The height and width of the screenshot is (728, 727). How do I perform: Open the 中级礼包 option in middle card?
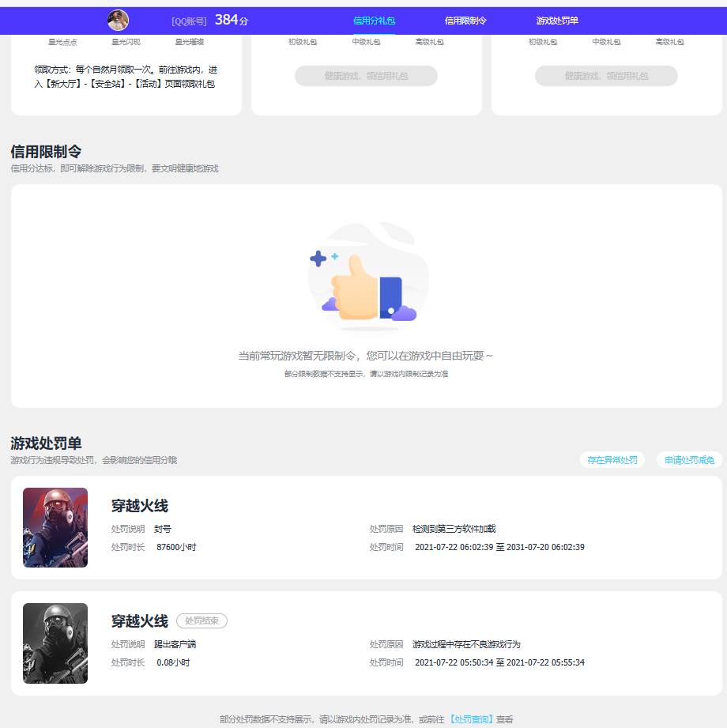point(365,42)
